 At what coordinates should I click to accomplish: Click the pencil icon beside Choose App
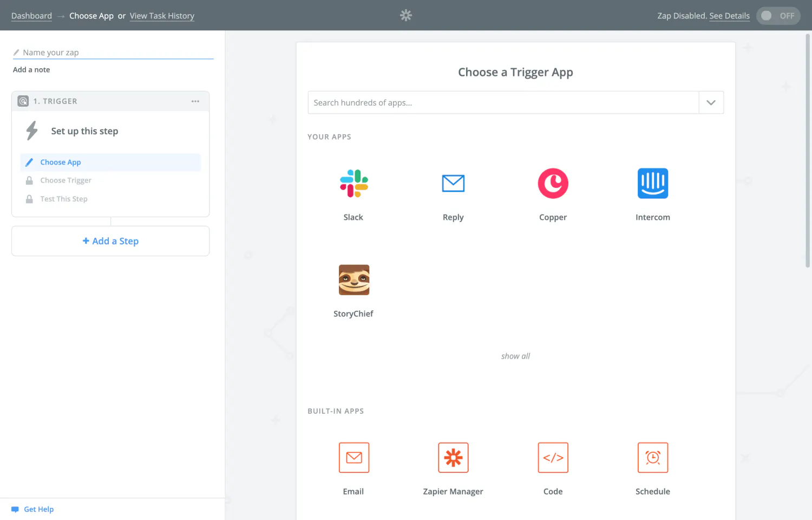pyautogui.click(x=29, y=162)
